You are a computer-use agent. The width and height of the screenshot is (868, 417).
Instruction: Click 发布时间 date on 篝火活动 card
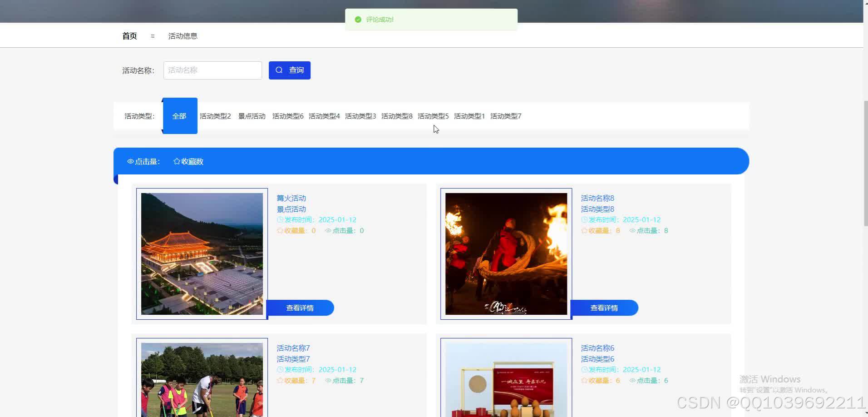[x=317, y=220]
